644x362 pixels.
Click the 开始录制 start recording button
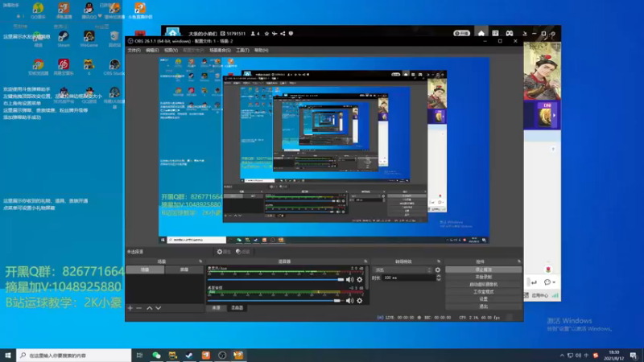coord(484,277)
